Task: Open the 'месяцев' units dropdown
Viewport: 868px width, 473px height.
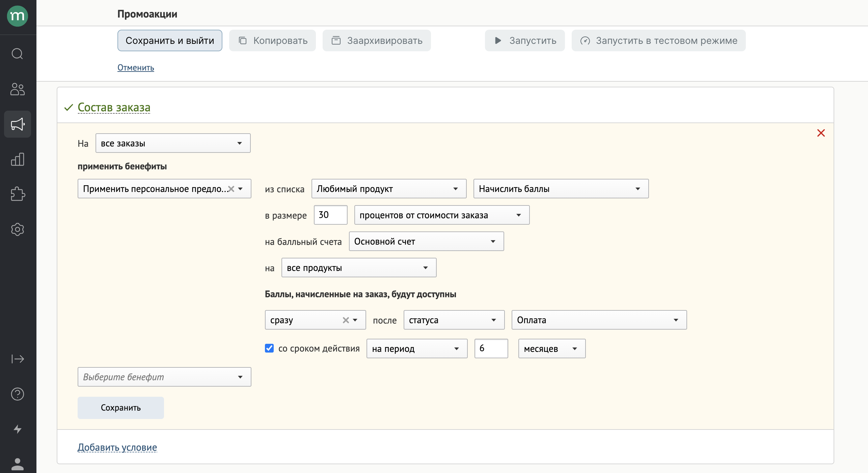Action: point(552,349)
